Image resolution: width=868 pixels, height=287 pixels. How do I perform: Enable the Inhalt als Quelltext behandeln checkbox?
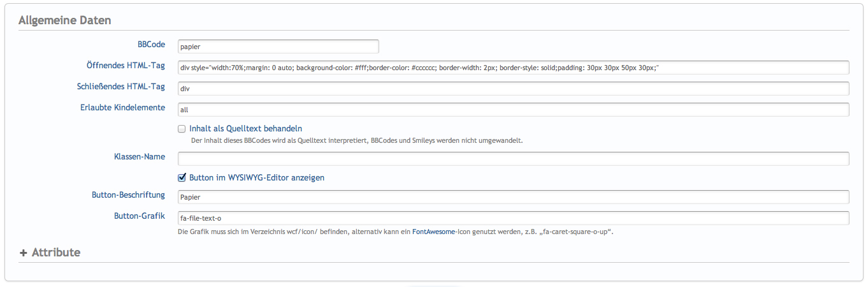(182, 129)
